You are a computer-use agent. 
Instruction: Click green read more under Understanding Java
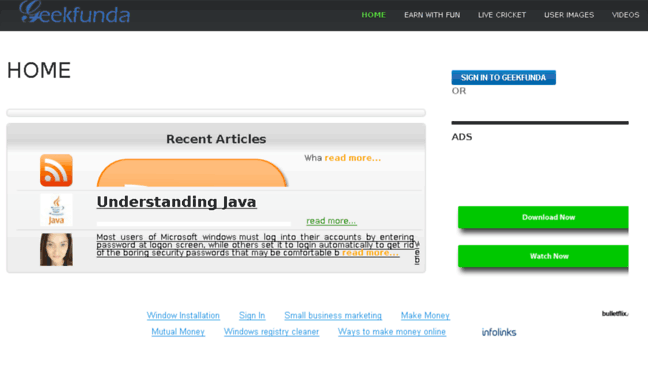pyautogui.click(x=331, y=221)
